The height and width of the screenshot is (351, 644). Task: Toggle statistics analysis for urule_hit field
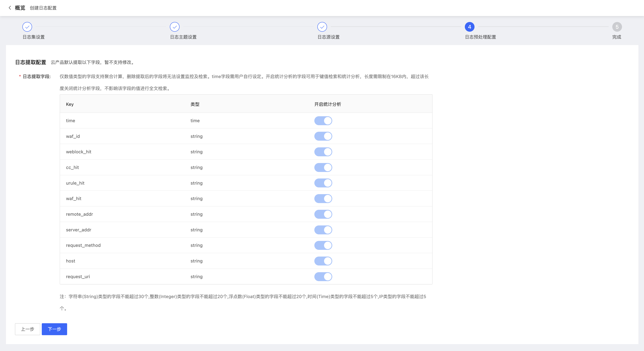(323, 183)
